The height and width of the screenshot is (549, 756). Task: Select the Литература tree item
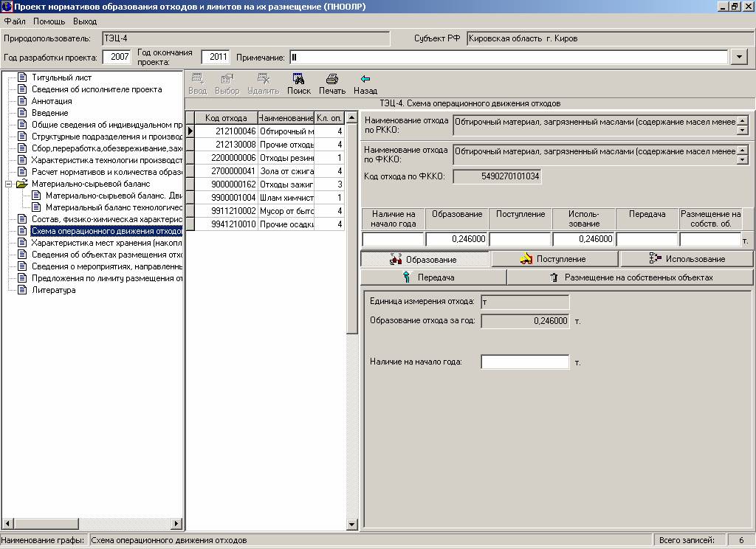(53, 290)
